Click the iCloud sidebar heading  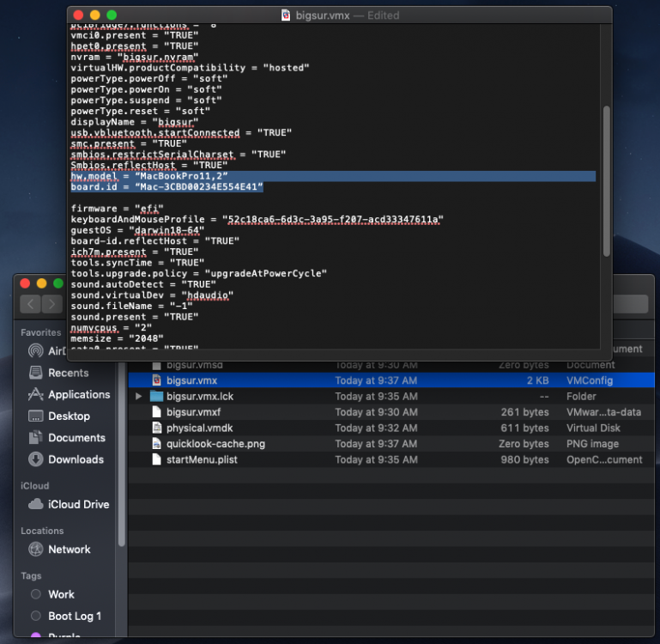click(x=34, y=486)
